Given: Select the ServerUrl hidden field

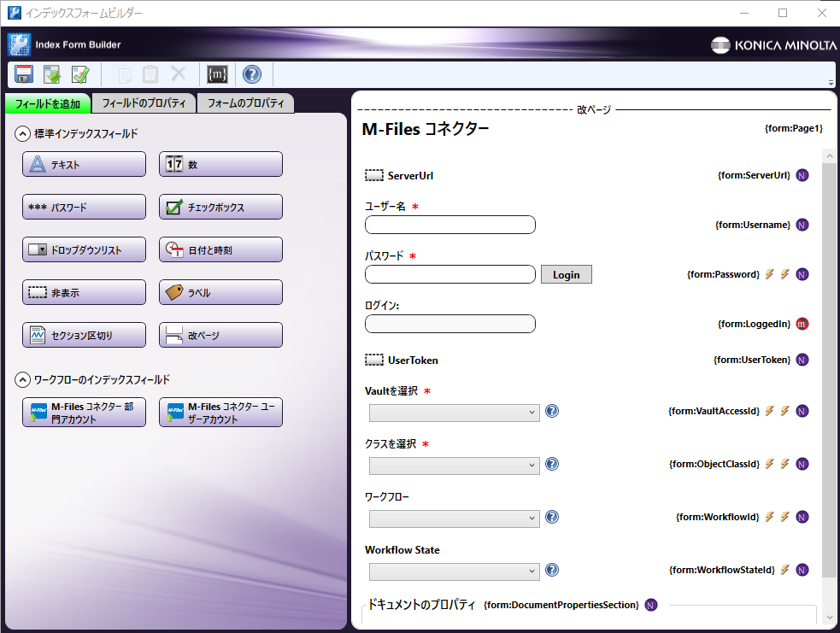Looking at the screenshot, I should (x=400, y=176).
